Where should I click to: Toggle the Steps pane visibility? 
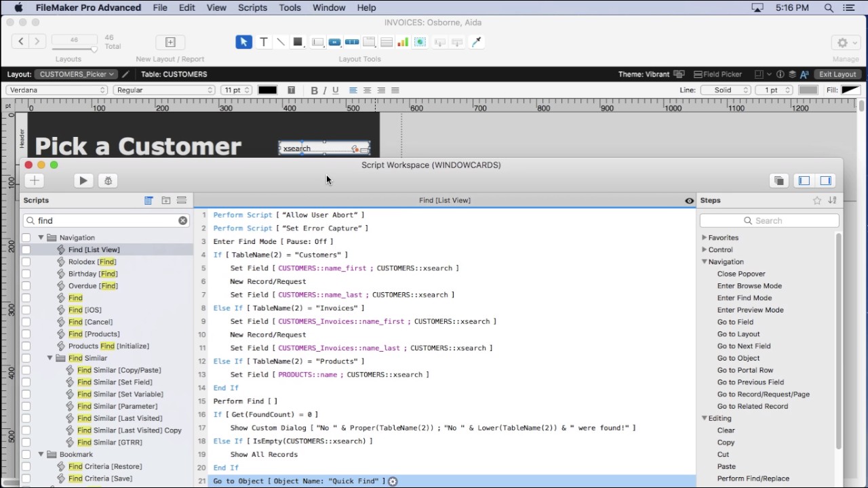point(826,180)
